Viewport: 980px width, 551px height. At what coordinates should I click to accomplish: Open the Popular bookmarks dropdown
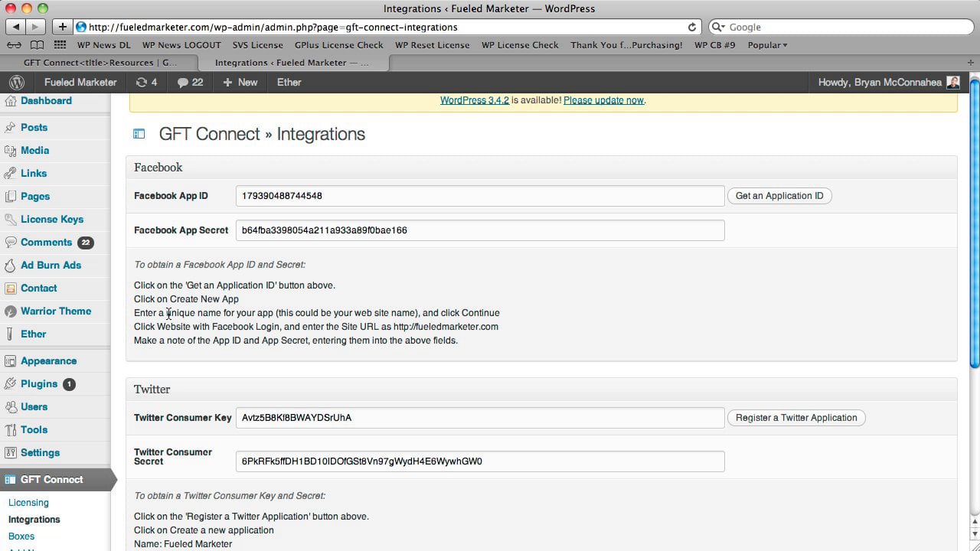767,45
